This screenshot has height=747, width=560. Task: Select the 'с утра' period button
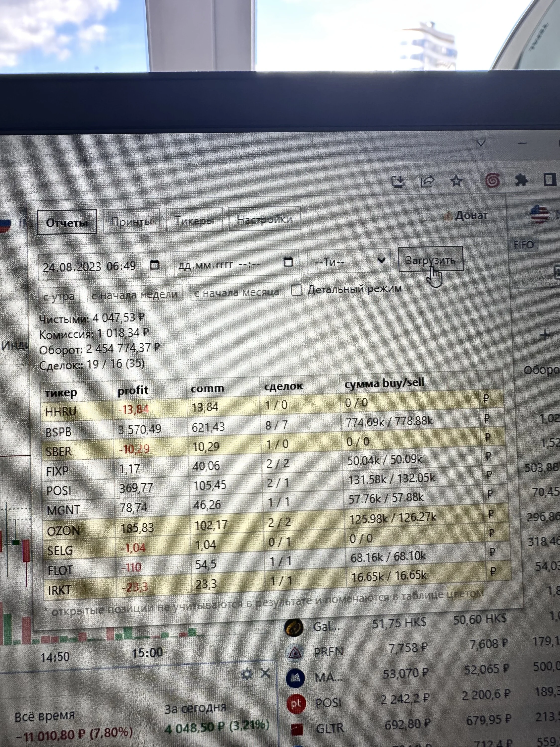click(x=59, y=297)
